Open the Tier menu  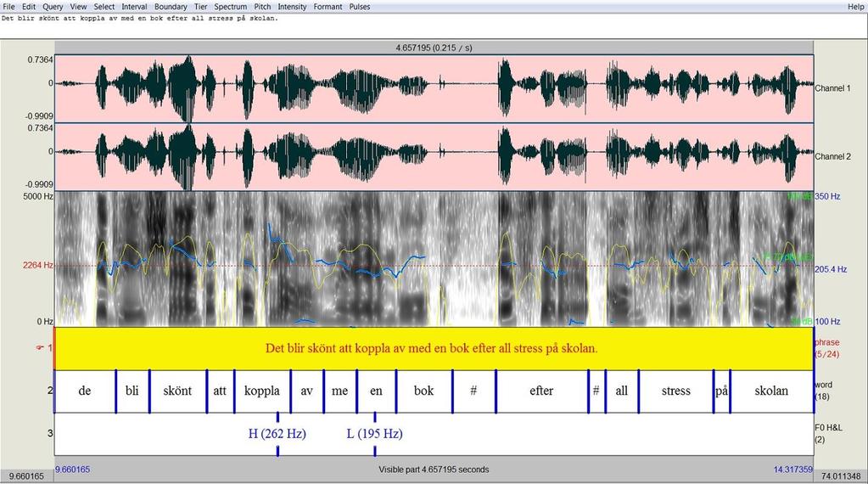click(x=201, y=7)
